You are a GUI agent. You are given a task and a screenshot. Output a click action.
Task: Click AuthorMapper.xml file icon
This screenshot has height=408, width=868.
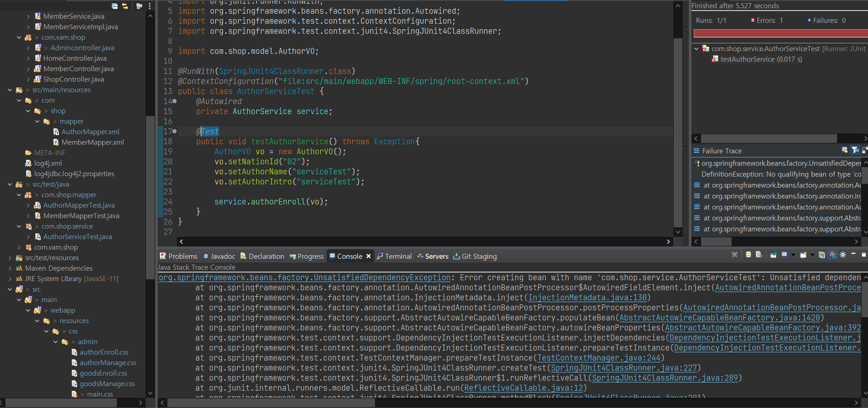(56, 132)
